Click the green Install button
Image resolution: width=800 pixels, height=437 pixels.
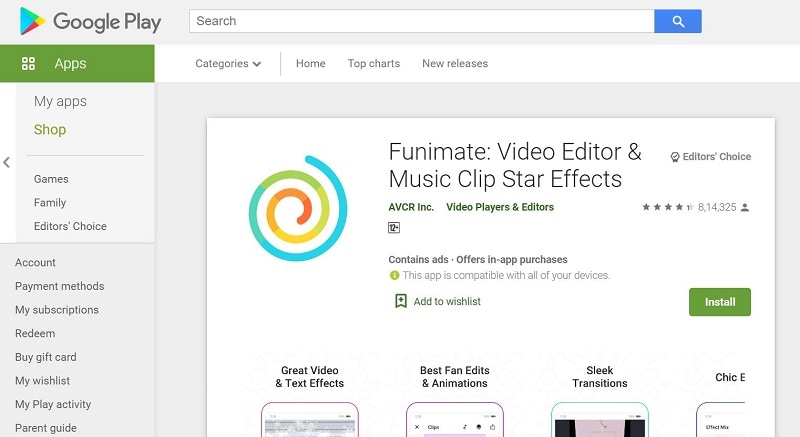[719, 302]
